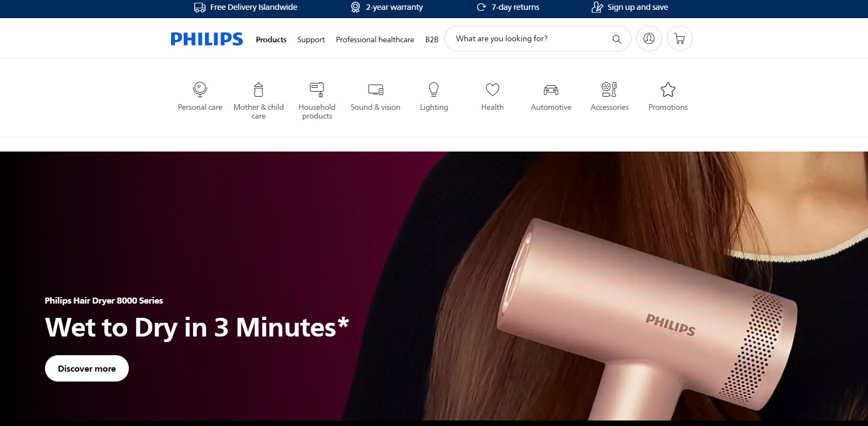
Task: Click the Lighting label
Action: (x=434, y=107)
